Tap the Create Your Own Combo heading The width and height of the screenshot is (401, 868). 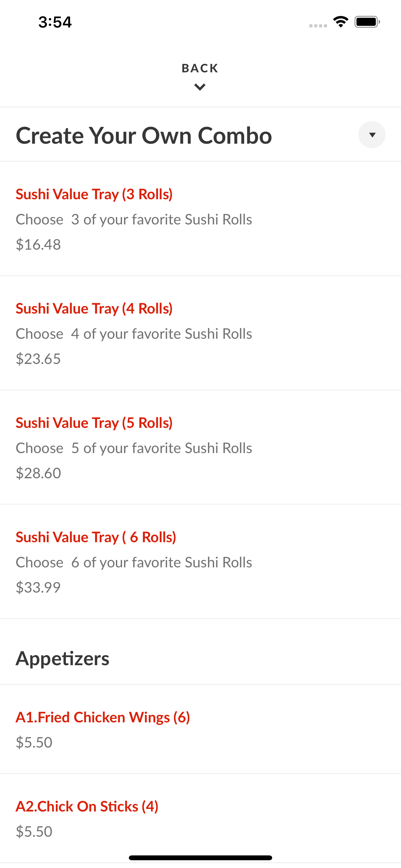click(144, 135)
